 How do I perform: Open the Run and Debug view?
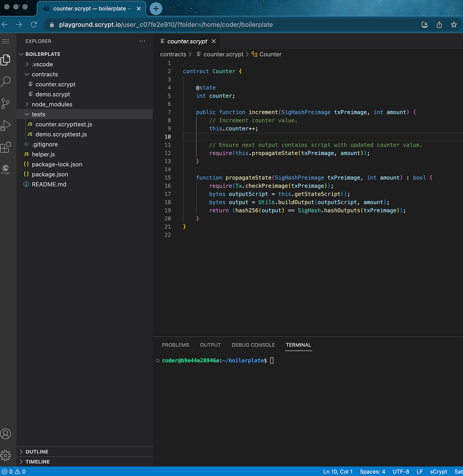tap(6, 125)
